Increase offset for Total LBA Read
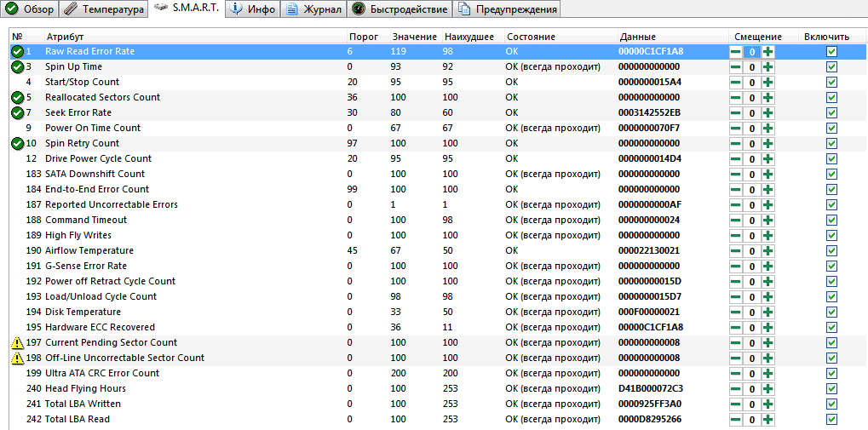Viewport: 868px width, 430px height. coord(768,420)
